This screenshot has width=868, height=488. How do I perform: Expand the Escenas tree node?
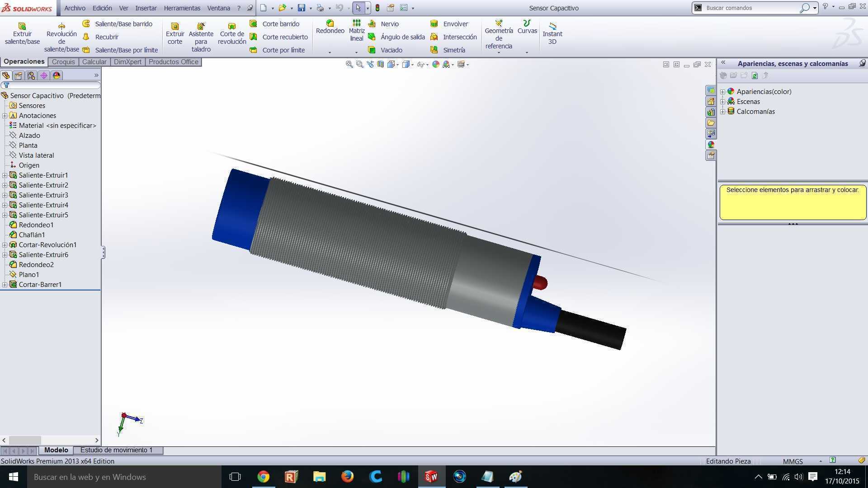point(722,102)
